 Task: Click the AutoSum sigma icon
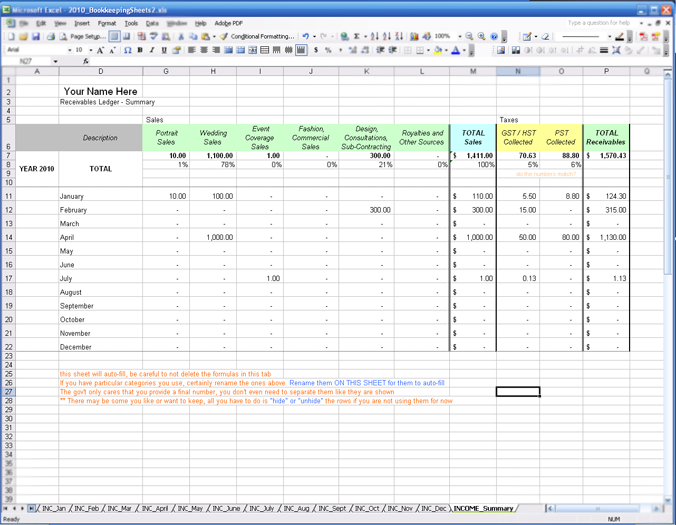(x=357, y=37)
